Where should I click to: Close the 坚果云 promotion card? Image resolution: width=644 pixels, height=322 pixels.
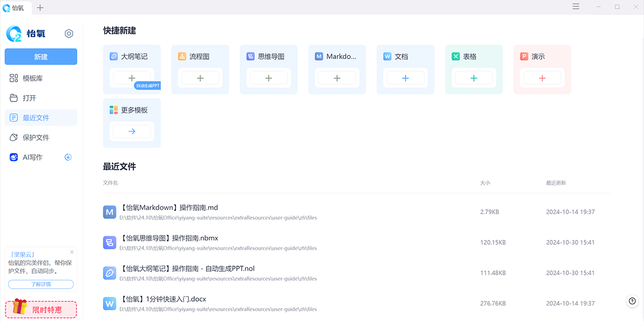(x=72, y=252)
